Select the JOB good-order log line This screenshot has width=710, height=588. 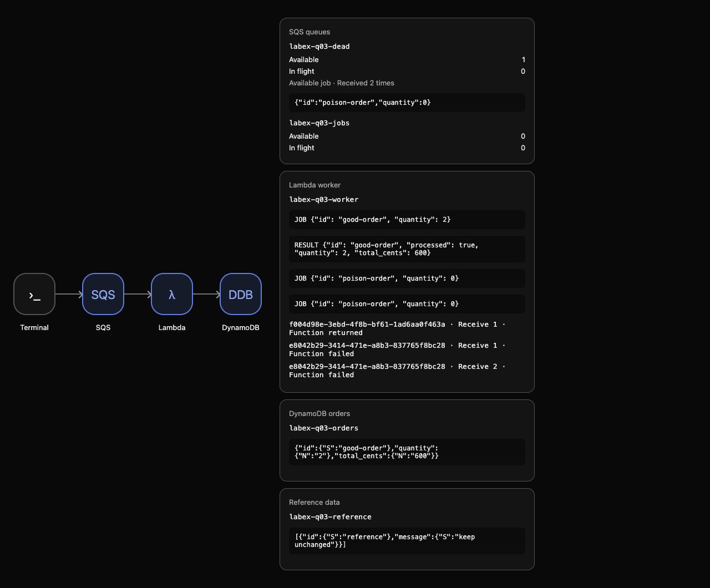pos(407,220)
